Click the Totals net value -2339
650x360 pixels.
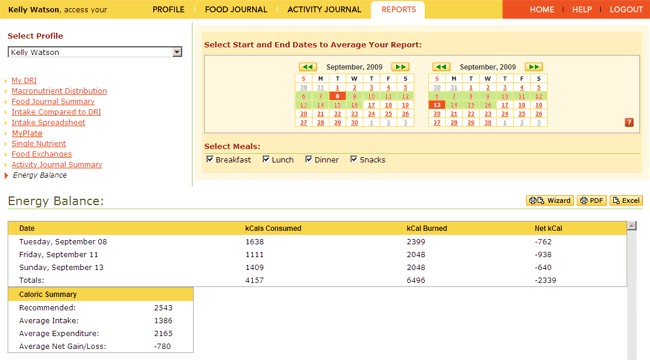pyautogui.click(x=545, y=280)
